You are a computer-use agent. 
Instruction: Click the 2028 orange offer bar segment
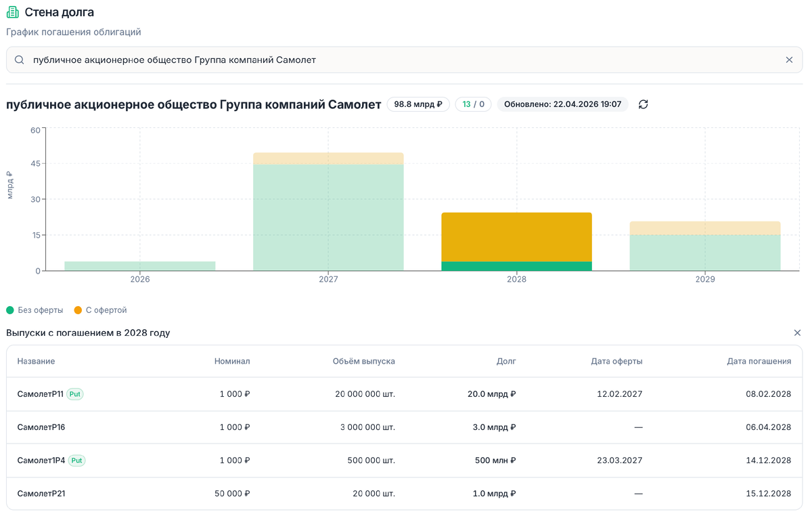coord(516,237)
